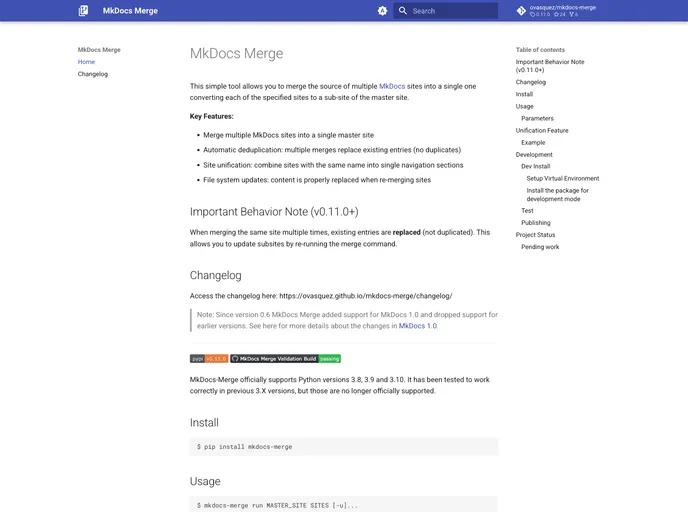
Task: Click the Usage section heading
Action: click(205, 481)
